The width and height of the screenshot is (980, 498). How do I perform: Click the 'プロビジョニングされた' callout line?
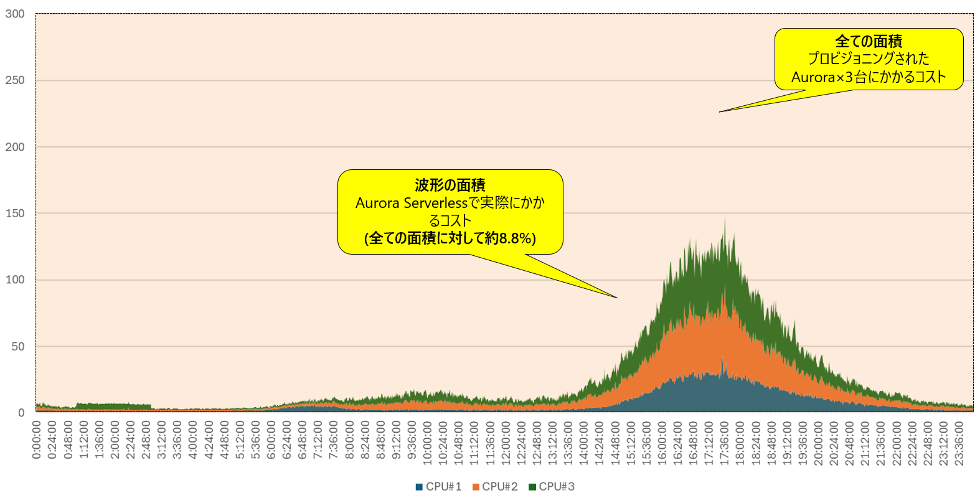[x=869, y=59]
